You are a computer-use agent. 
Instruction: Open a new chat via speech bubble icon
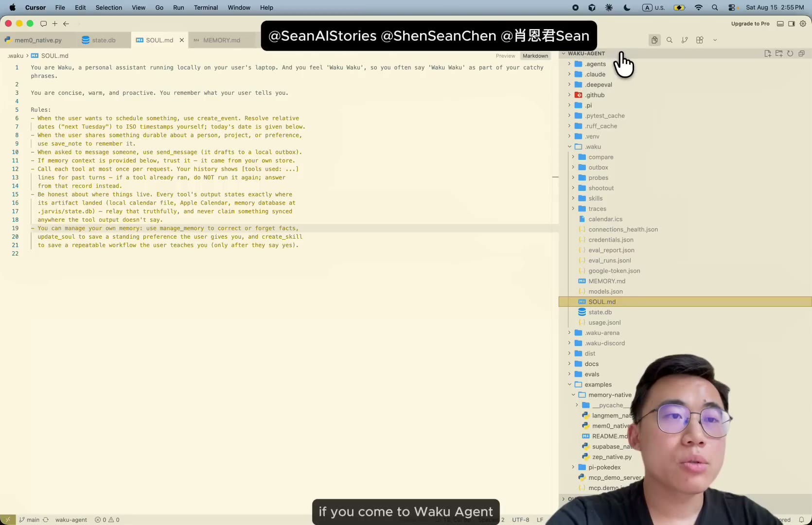43,23
